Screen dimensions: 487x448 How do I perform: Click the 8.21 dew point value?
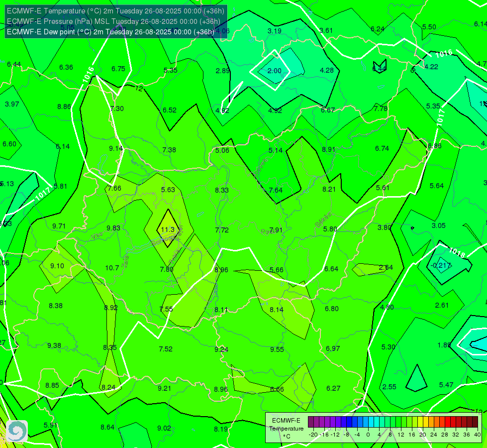pos(329,189)
